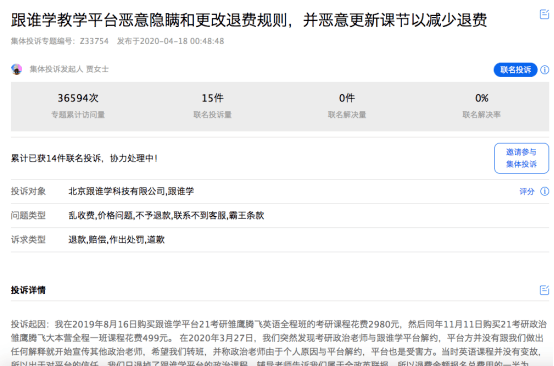554x366 pixels.
Task: Click the edit icon in 投诉详情 section header
Action: [x=544, y=290]
